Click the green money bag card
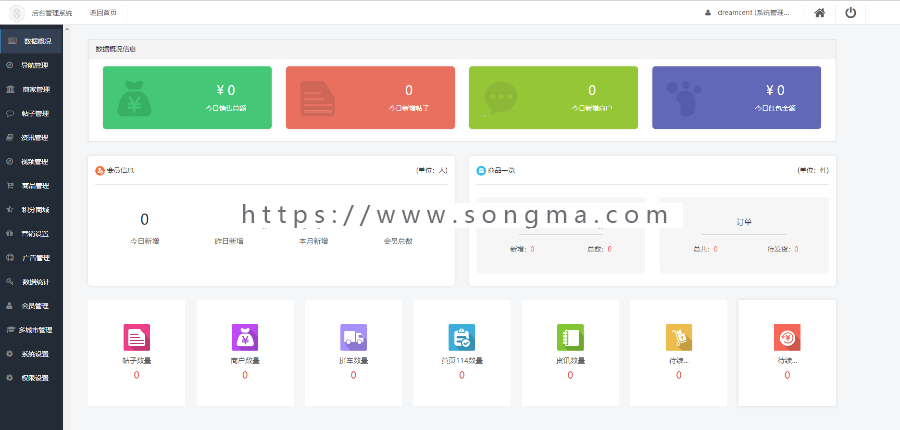The height and width of the screenshot is (430, 900). click(187, 98)
